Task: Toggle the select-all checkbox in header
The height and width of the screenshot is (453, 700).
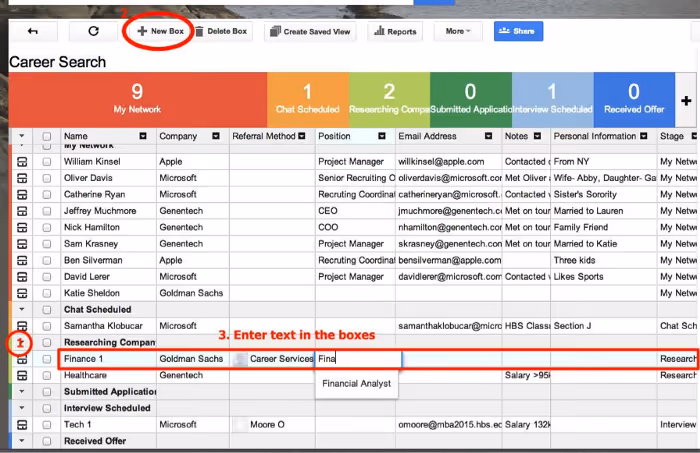Action: [x=47, y=137]
